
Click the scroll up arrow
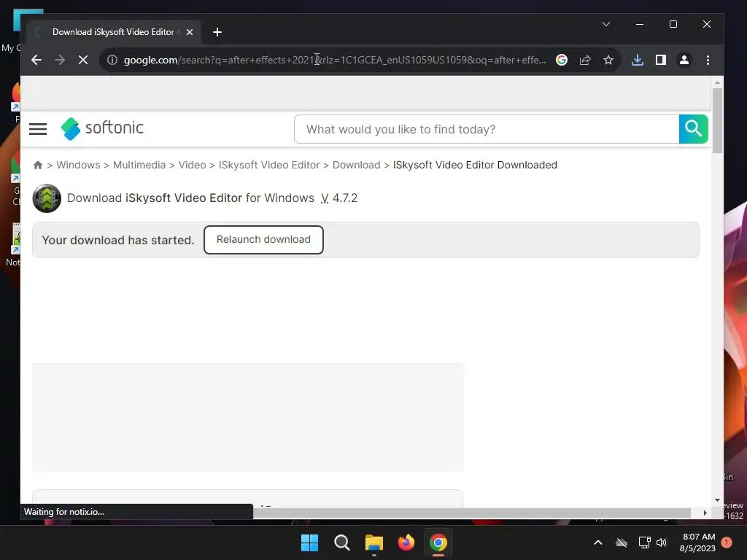click(717, 83)
